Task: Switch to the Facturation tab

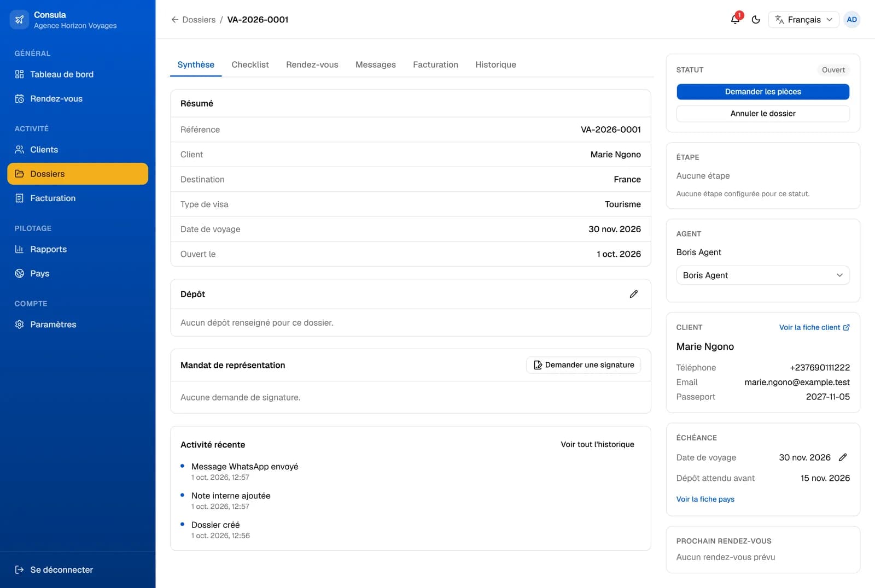Action: click(x=436, y=64)
